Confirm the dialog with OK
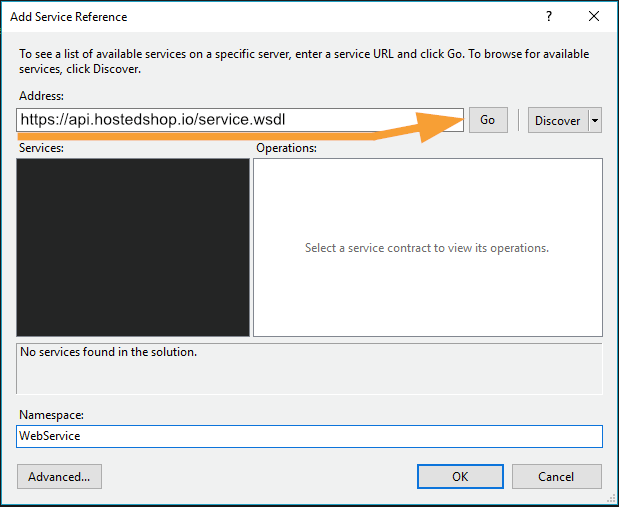 460,477
